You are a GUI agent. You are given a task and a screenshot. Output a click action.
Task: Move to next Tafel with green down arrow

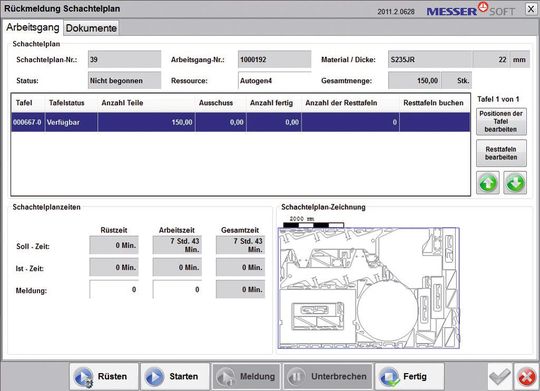515,183
